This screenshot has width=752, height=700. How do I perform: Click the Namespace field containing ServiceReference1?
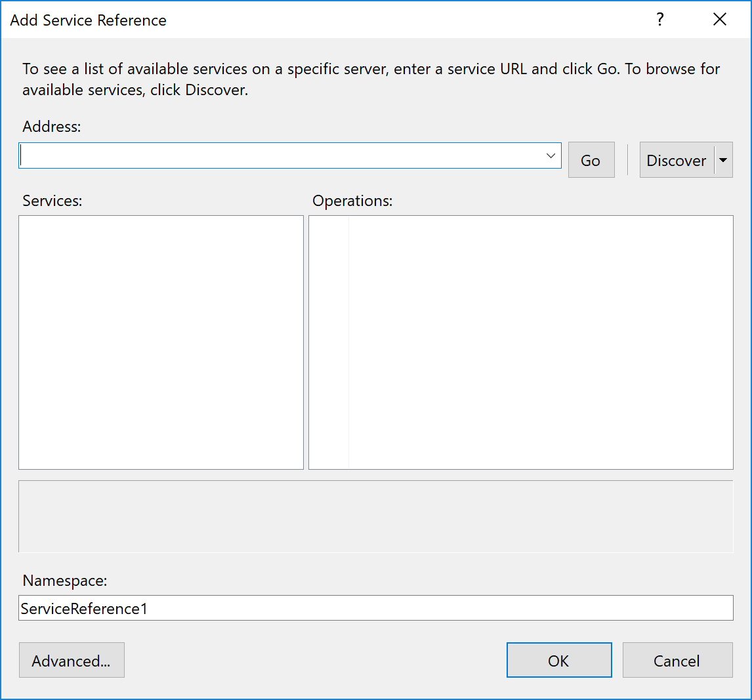376,608
